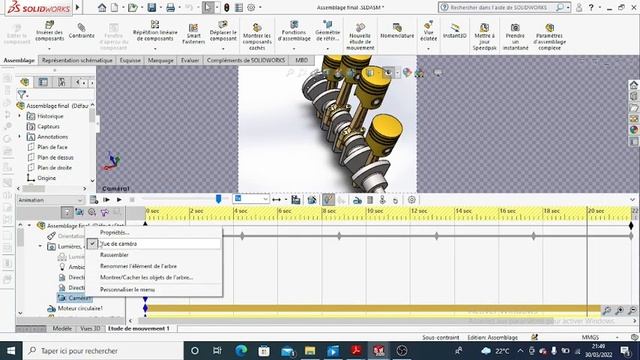Click the orientation key point at 4 sec
This screenshot has height=360, width=640.
pyautogui.click(x=242, y=236)
